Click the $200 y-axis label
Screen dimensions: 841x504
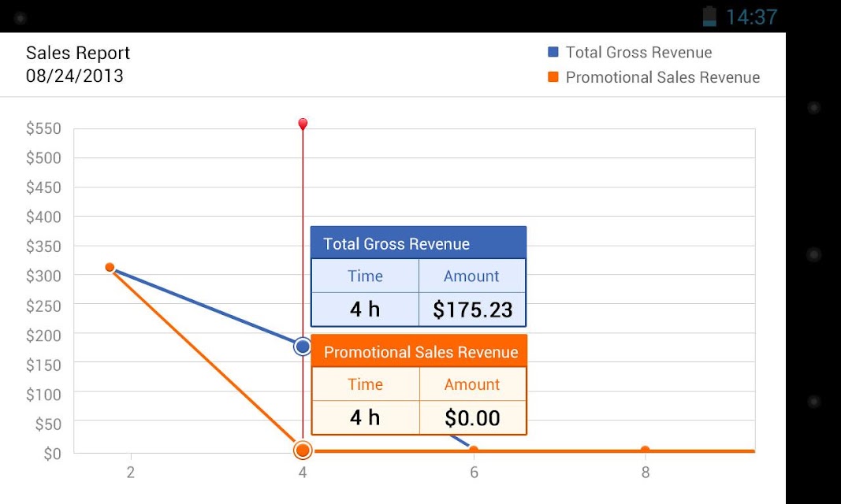43,335
